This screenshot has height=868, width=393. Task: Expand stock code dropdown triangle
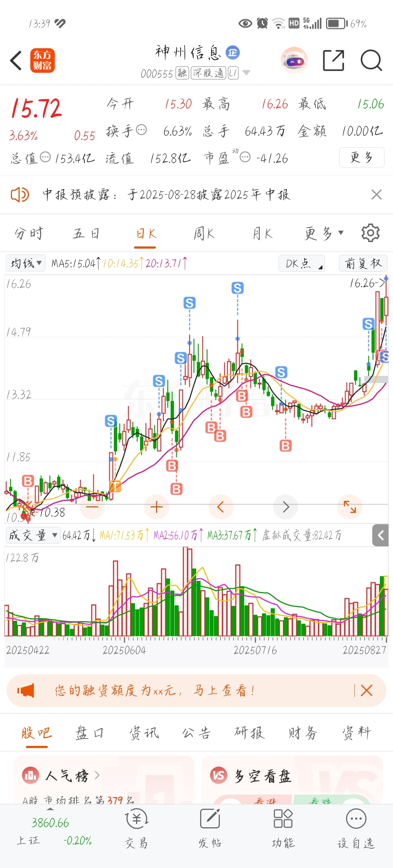point(246,73)
